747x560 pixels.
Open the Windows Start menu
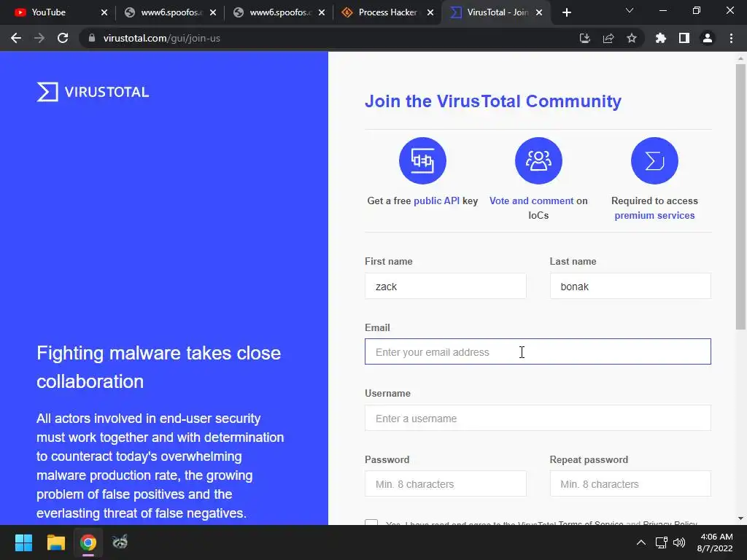pyautogui.click(x=23, y=542)
